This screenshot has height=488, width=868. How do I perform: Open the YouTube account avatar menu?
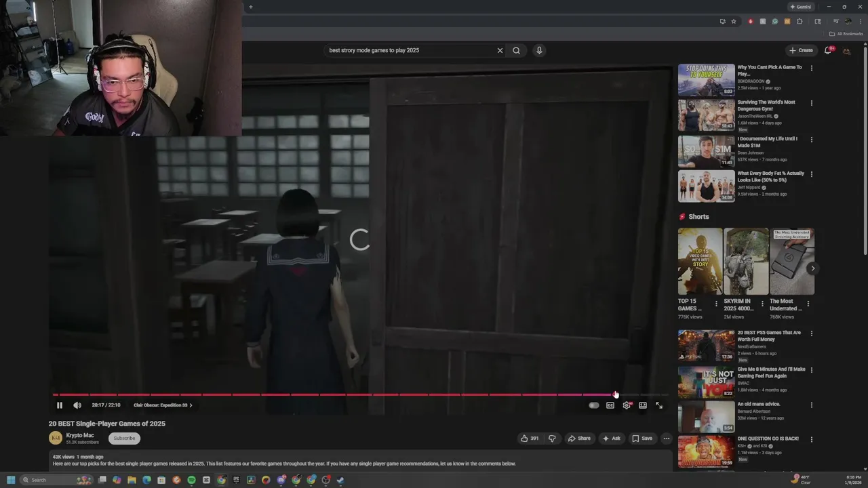[847, 51]
